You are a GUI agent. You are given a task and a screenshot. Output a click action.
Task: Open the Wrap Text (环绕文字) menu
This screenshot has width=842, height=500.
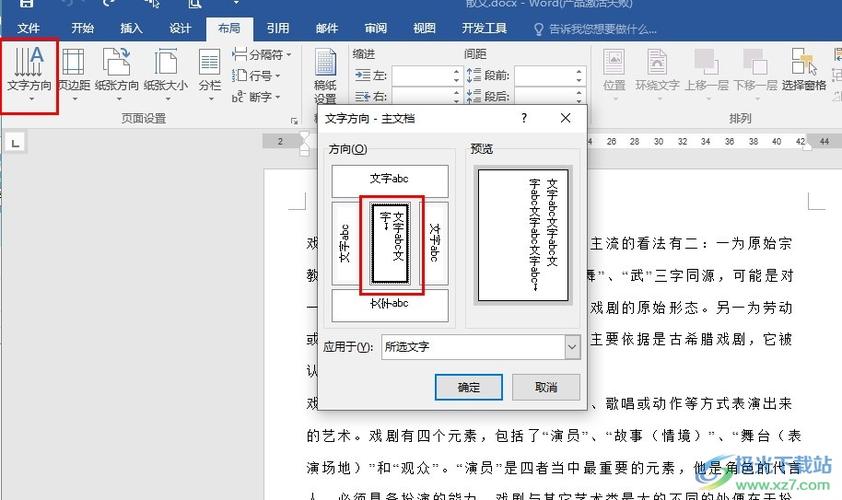(x=657, y=74)
